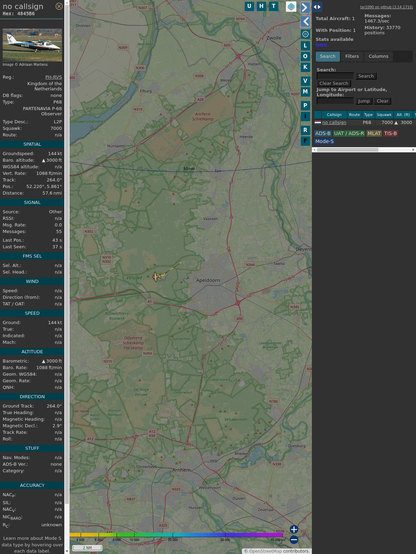
Task: Click the K map control button
Action: pos(305,67)
